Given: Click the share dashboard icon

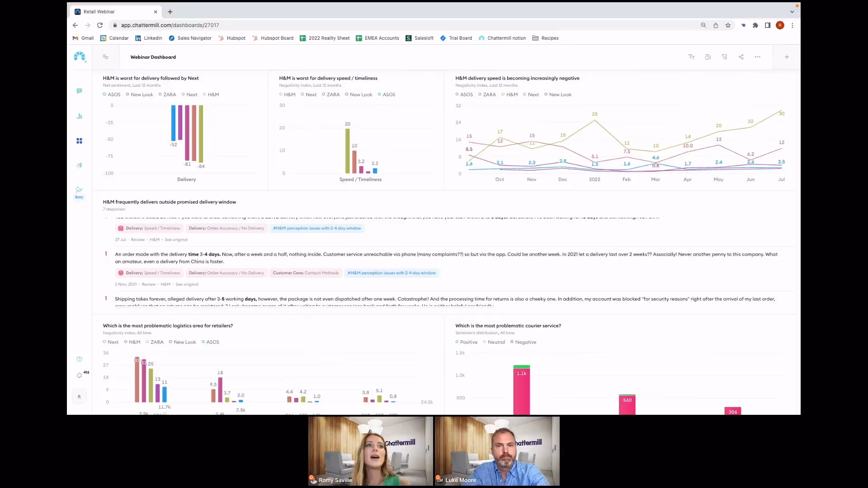Looking at the screenshot, I should [x=741, y=57].
